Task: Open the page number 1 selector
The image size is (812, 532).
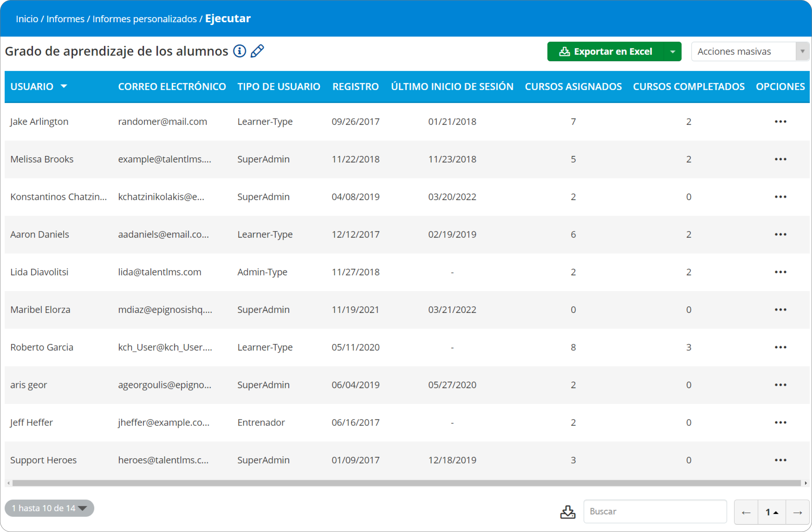Action: [772, 512]
